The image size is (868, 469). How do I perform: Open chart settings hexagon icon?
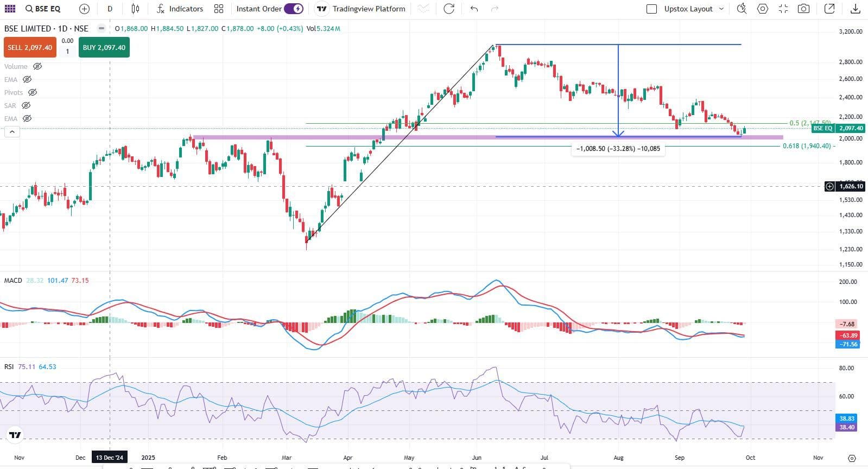tap(763, 9)
